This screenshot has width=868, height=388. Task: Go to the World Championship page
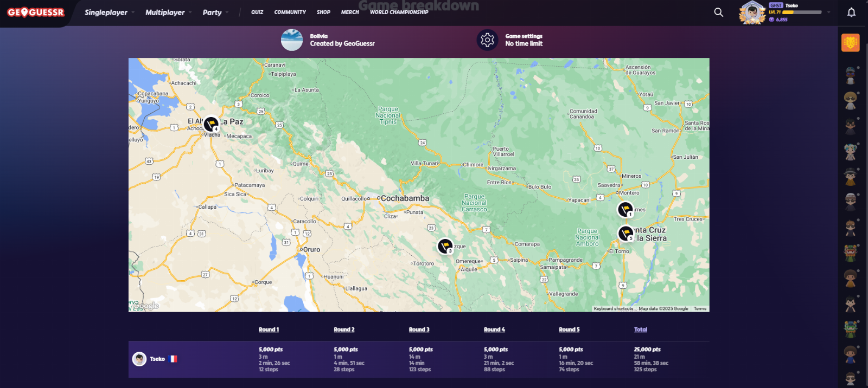(399, 12)
